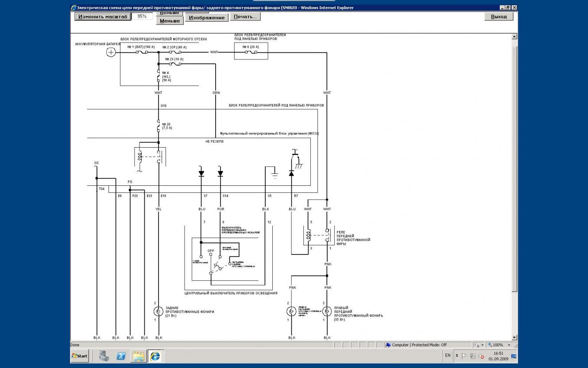Click the 95% scale input field
The image size is (588, 368).
pos(142,16)
